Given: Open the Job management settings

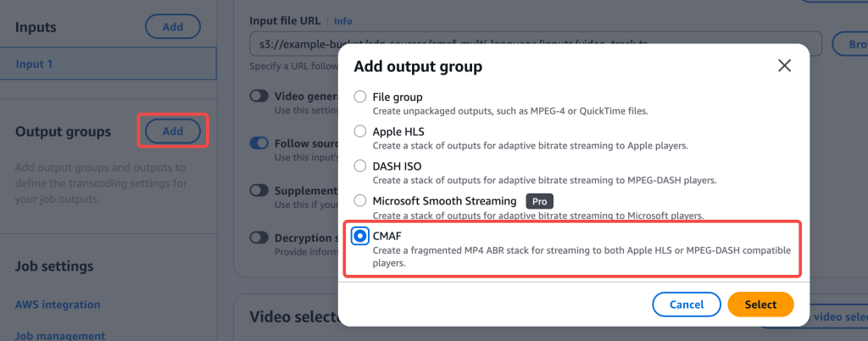Looking at the screenshot, I should pos(60,335).
